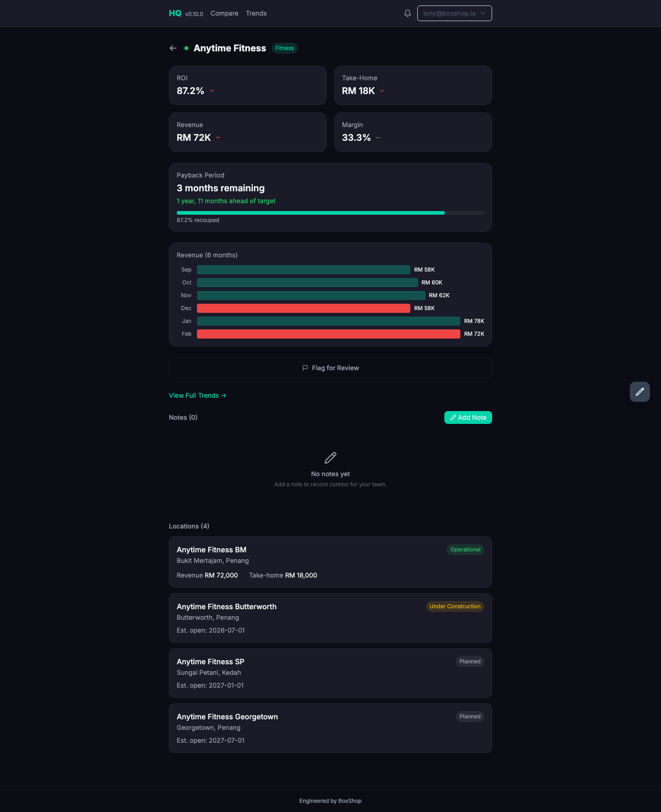The width and height of the screenshot is (661, 812).
Task: Click 'Est. open: 2027-07-01' on Georgetown card
Action: (211, 740)
